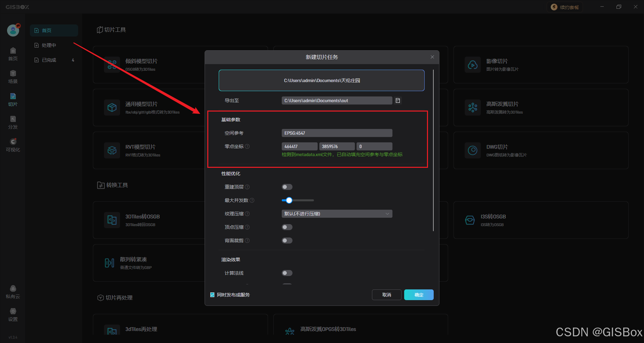
Task: Go to 首页 in left sidebar
Action: 13,54
